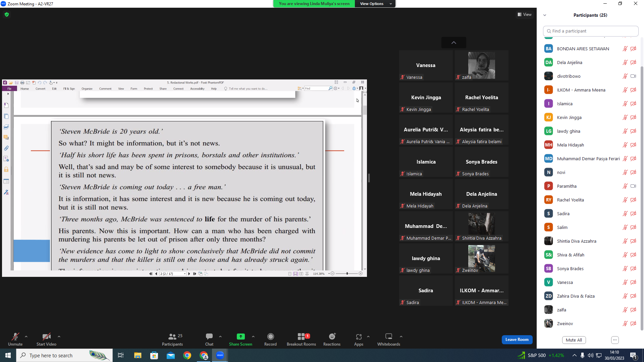The width and height of the screenshot is (644, 362).
Task: Expand options arrow beside Apps
Action: 368,337
